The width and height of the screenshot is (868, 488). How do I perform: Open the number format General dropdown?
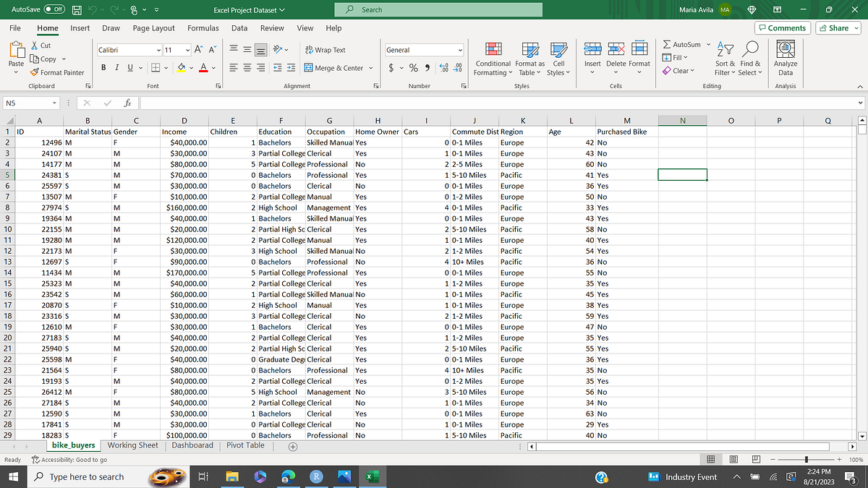460,50
